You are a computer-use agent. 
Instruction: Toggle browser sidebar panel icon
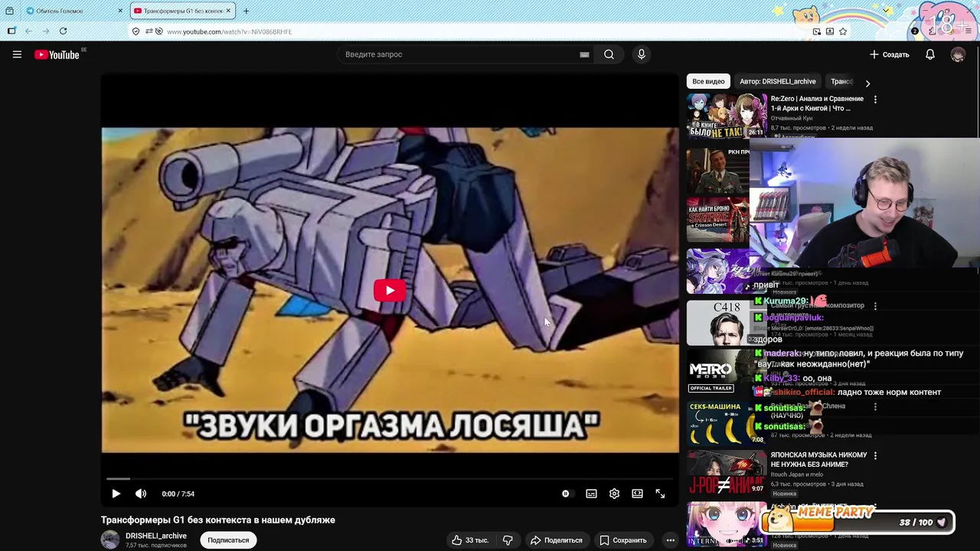(x=11, y=31)
